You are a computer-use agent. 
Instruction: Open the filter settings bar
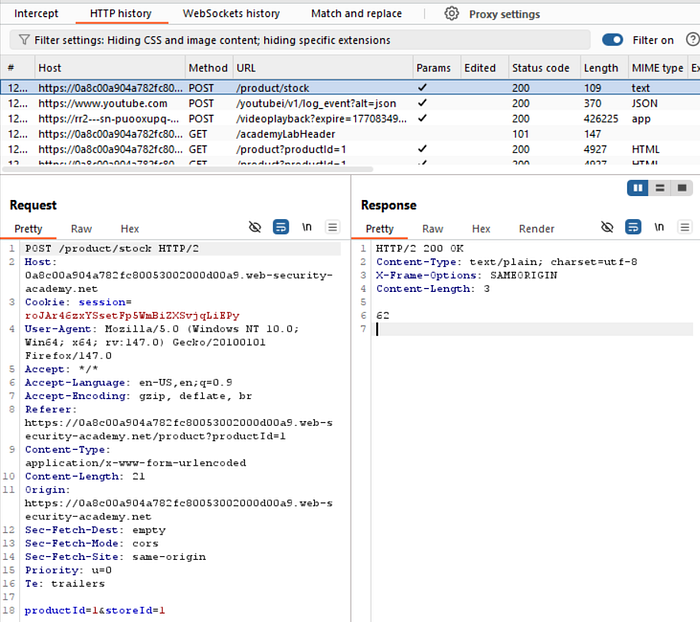tap(300, 40)
